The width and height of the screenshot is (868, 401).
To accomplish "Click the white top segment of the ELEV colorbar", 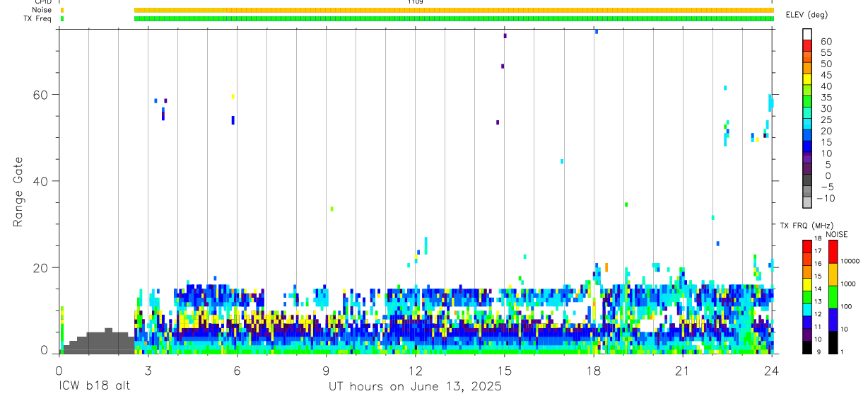I will 807,35.
